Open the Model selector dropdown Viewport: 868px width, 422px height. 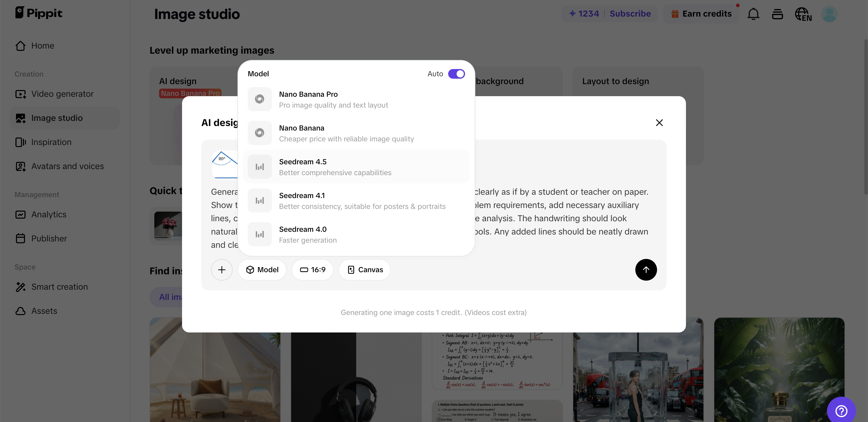(x=262, y=270)
